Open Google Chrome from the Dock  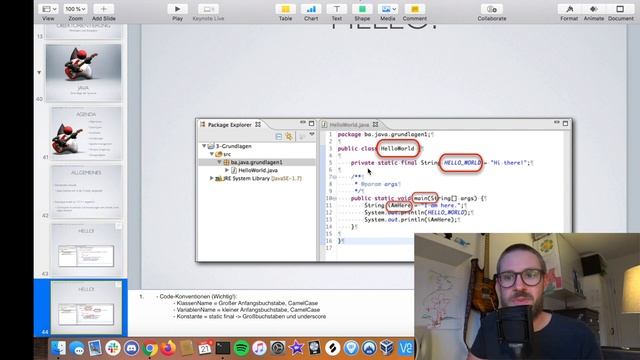(150, 348)
